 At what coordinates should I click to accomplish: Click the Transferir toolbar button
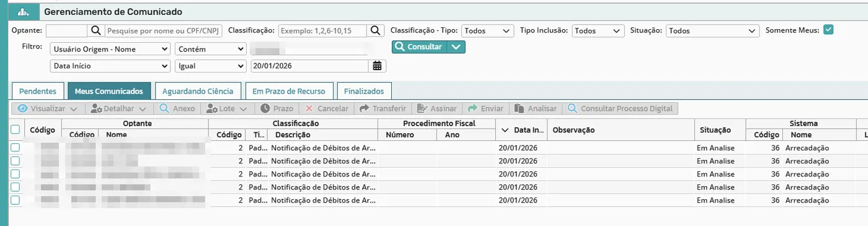tap(383, 108)
